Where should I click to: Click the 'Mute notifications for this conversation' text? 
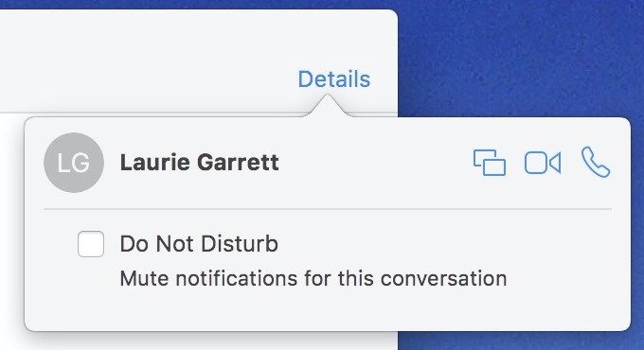tap(313, 279)
